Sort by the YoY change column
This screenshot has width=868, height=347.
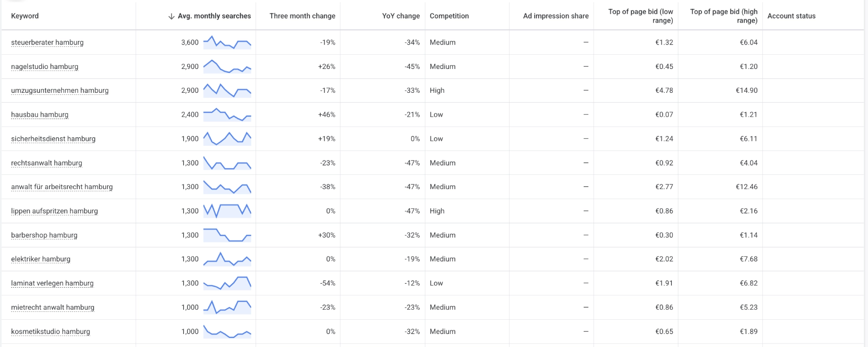click(401, 16)
